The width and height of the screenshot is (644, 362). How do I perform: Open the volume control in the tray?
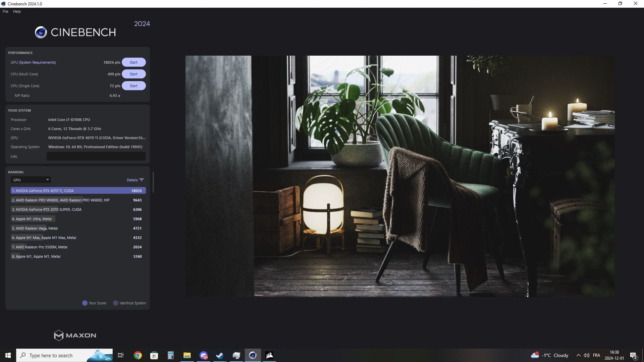(x=586, y=355)
